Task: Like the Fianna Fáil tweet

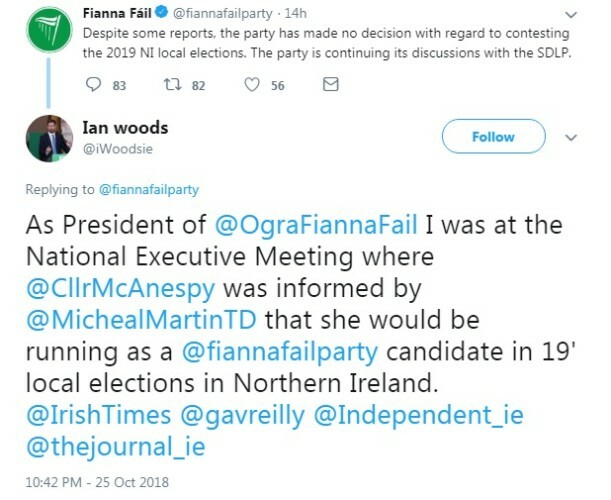Action: [251, 85]
